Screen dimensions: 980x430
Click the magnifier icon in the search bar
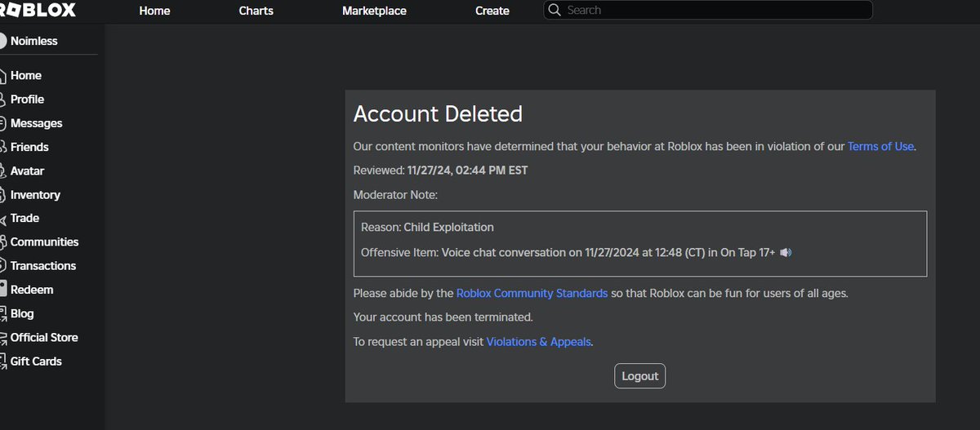point(555,10)
